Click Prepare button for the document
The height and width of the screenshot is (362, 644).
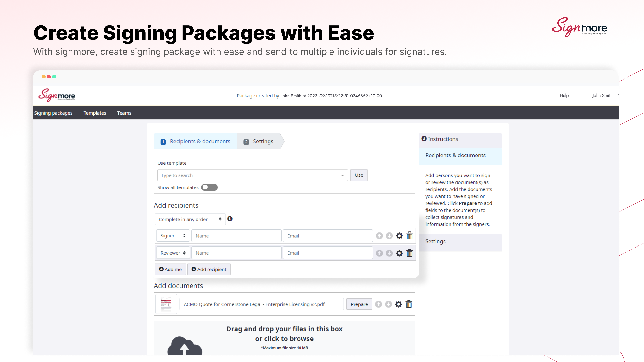(359, 304)
